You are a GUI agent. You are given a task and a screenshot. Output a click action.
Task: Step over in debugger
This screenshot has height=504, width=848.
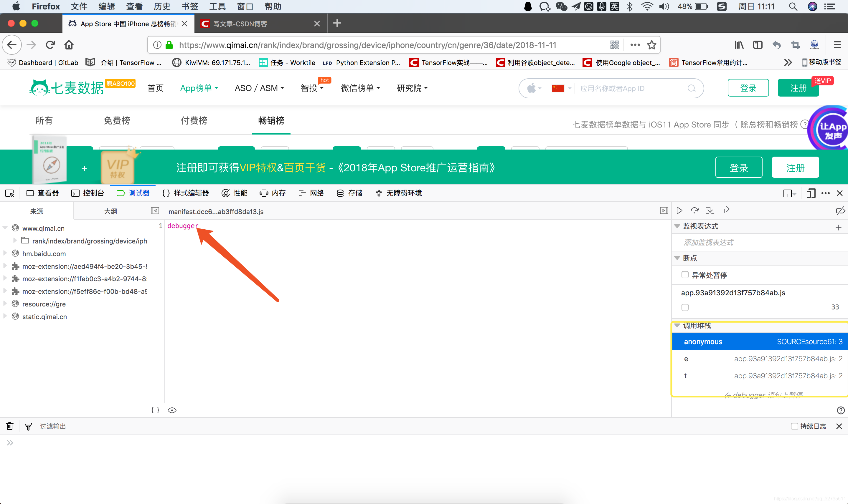click(x=695, y=210)
